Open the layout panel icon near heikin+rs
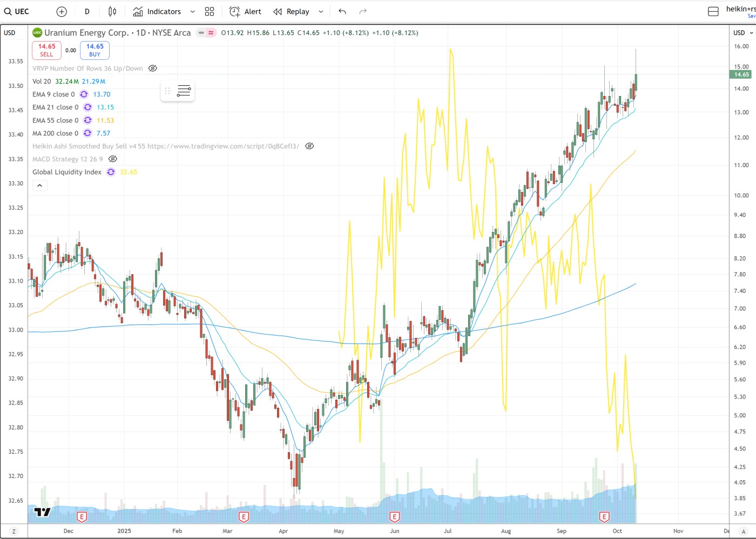 point(713,11)
